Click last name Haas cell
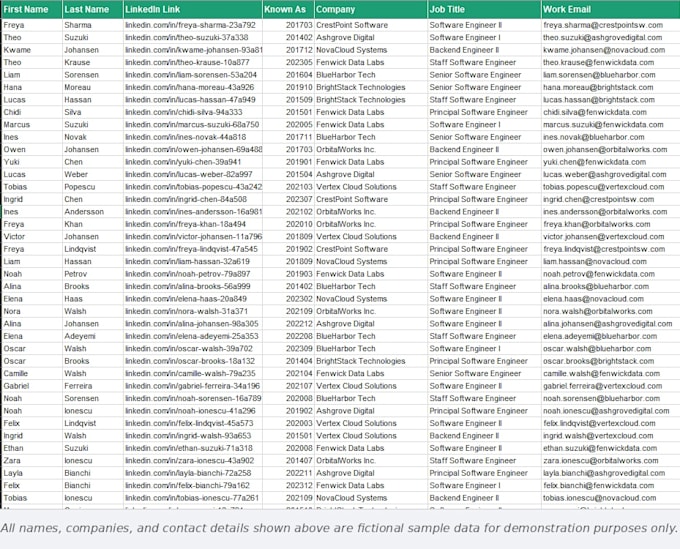Viewport: 680px width, 549px height. [x=93, y=299]
